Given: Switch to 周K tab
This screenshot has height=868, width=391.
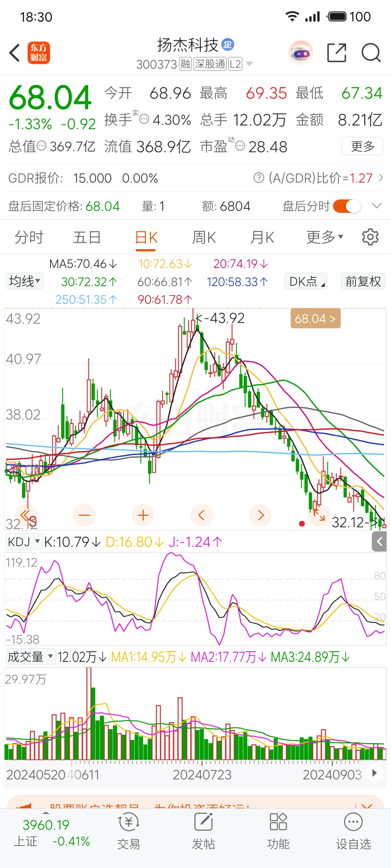Looking at the screenshot, I should 204,237.
